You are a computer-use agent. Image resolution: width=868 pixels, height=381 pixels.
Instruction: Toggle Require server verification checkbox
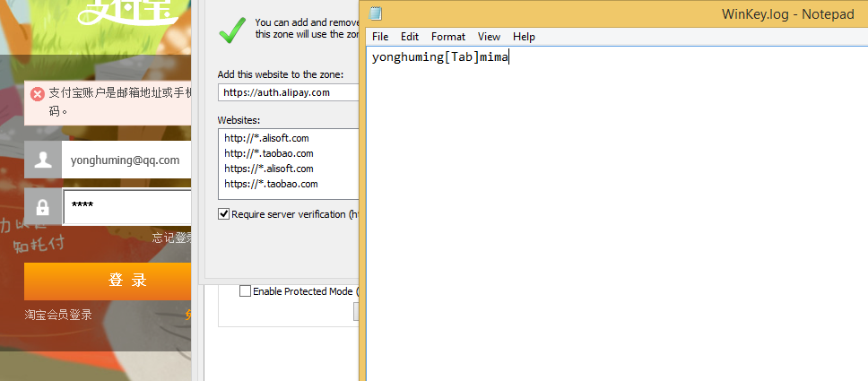223,213
